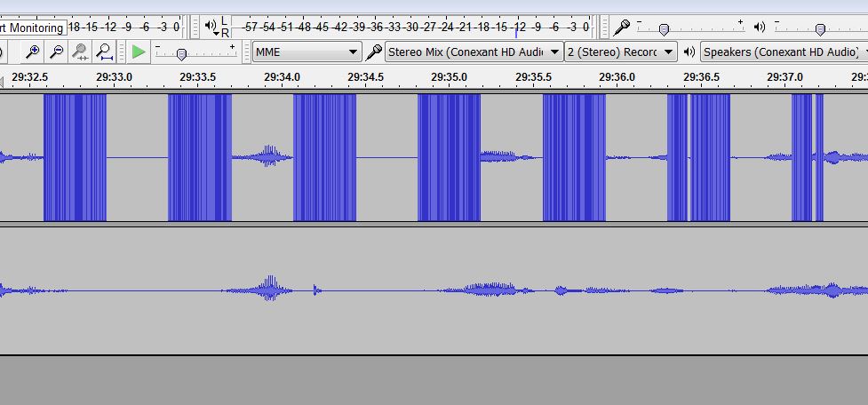Screen dimensions: 868x405
Task: Click the Fit Selection zoom icon
Action: click(80, 52)
